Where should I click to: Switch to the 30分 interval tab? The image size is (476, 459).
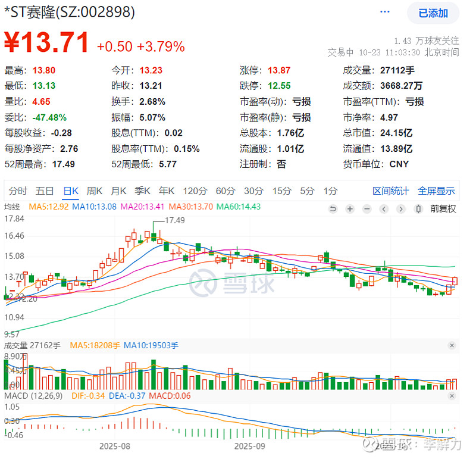(253, 191)
